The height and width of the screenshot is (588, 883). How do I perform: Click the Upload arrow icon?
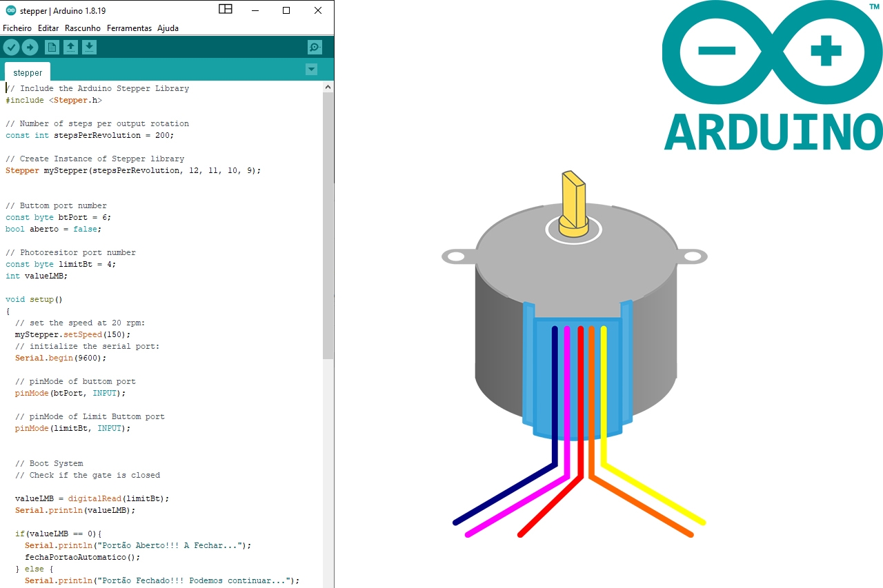(30, 47)
